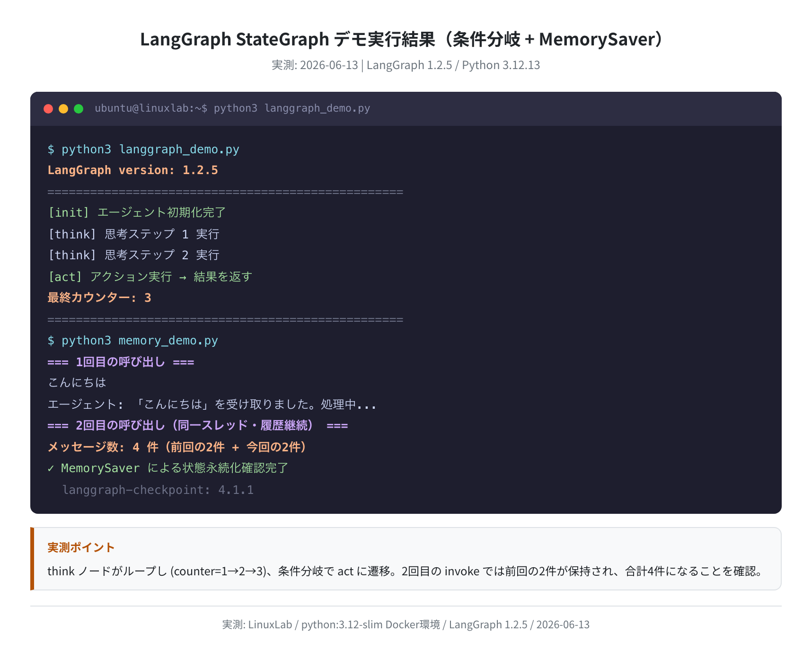
Task: Click the subtitle '実測: 2026-06-13 | LangGraph 1.2.5 / Python 3.12.13'
Action: coord(406,65)
